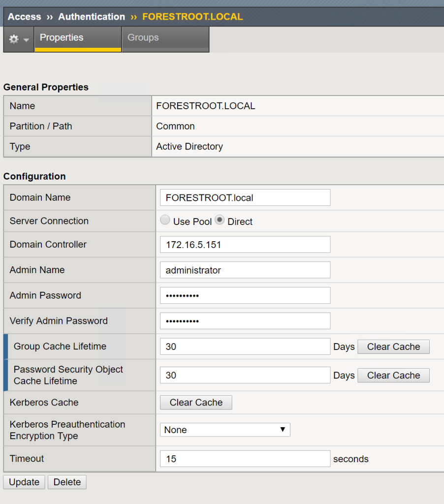Go to Access in the breadcrumb
444x504 pixels.
[x=25, y=17]
